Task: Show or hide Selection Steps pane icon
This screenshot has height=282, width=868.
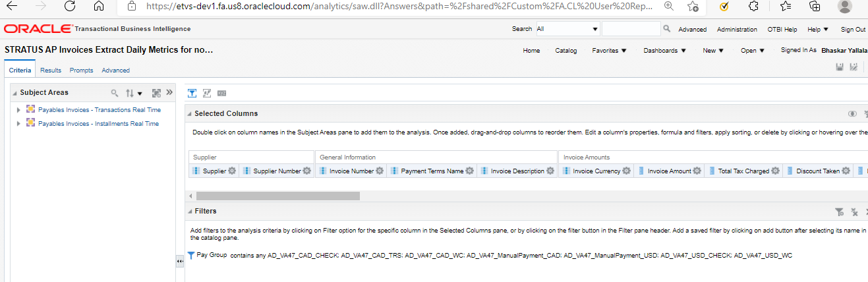Action: [207, 93]
